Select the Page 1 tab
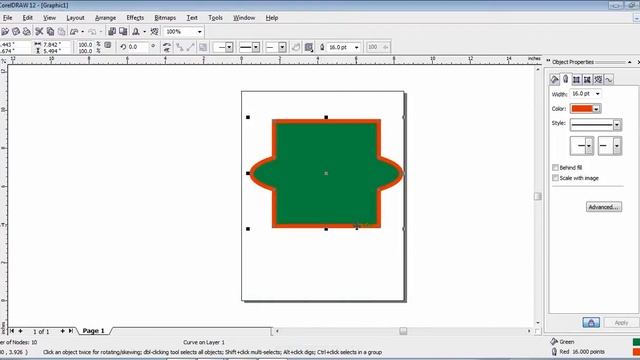This screenshot has width=640, height=360. tap(93, 331)
